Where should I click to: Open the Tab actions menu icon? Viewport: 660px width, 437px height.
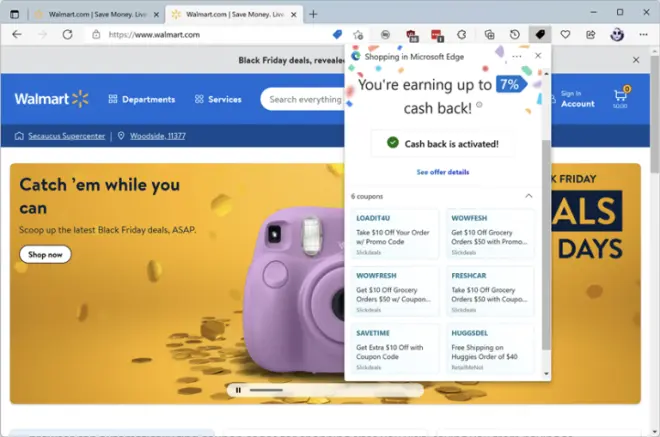(x=14, y=14)
